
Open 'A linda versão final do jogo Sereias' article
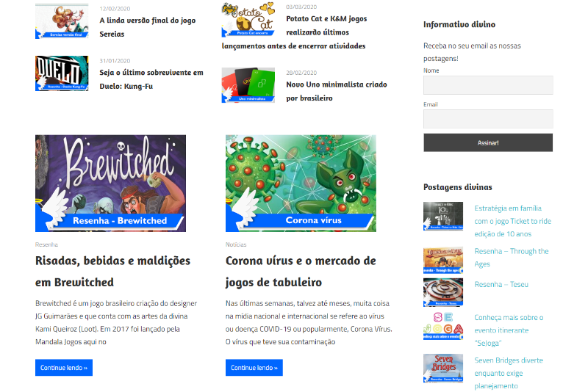pos(148,27)
